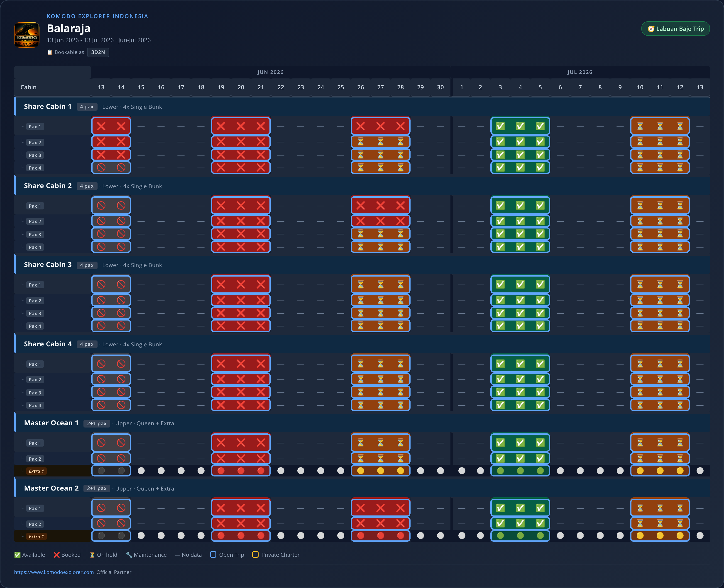Select the 3D2N bookable tag
This screenshot has height=588, width=724.
pos(98,52)
